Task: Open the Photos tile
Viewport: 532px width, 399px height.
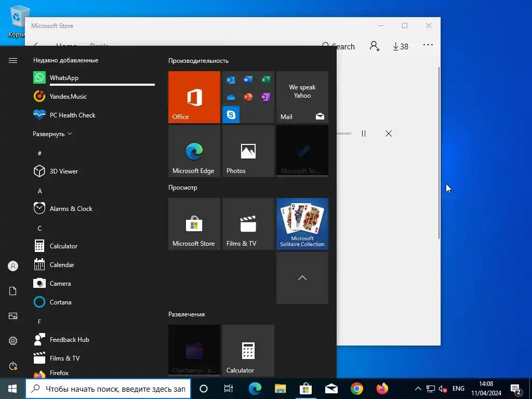Action: tap(248, 151)
